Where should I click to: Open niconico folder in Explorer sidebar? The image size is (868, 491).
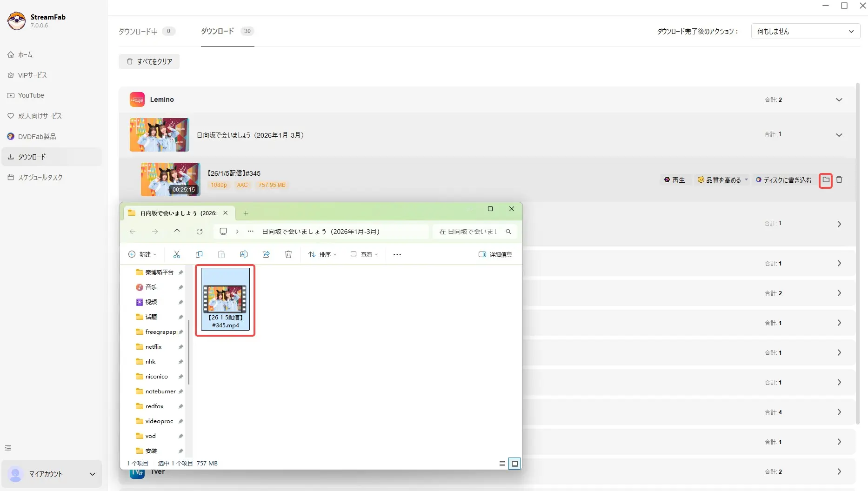(156, 376)
